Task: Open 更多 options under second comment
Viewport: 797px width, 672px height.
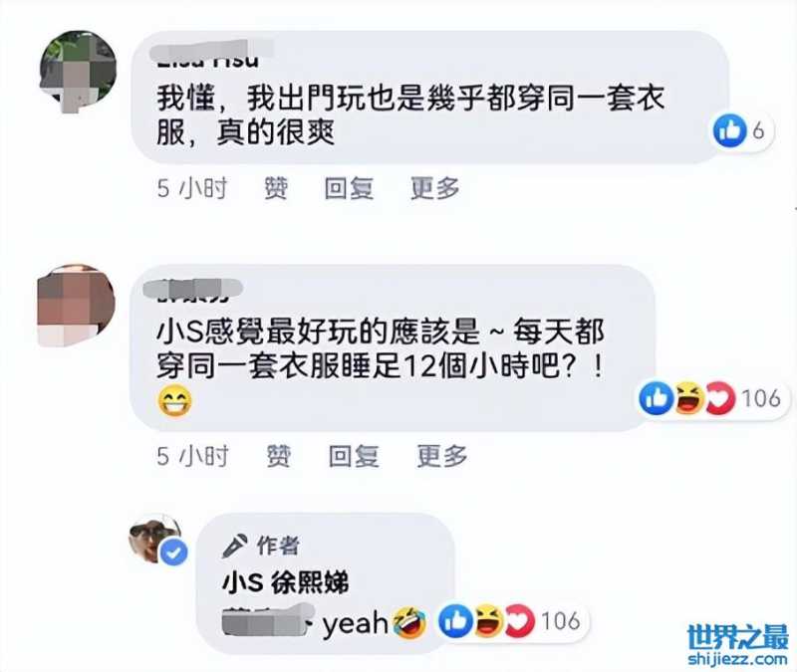Action: coord(442,456)
